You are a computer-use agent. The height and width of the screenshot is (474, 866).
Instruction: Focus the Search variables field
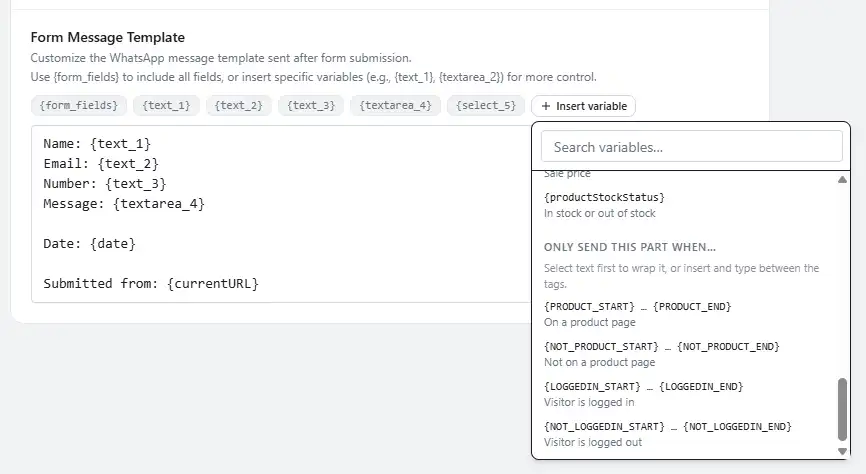click(x=691, y=147)
